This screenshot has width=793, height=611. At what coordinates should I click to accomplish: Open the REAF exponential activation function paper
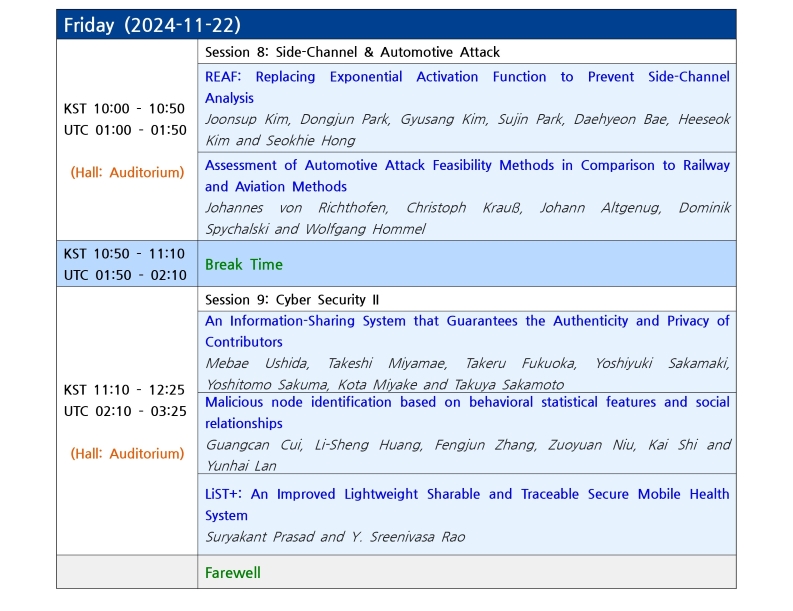[x=467, y=87]
